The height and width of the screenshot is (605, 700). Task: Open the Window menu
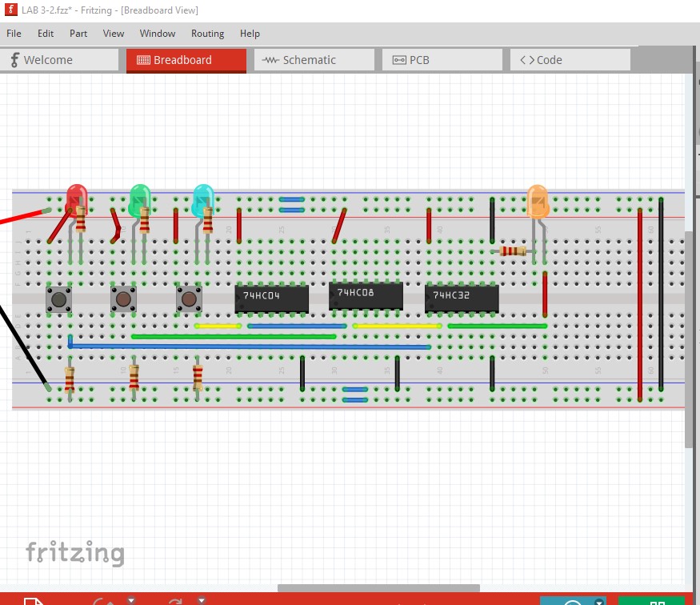[158, 34]
